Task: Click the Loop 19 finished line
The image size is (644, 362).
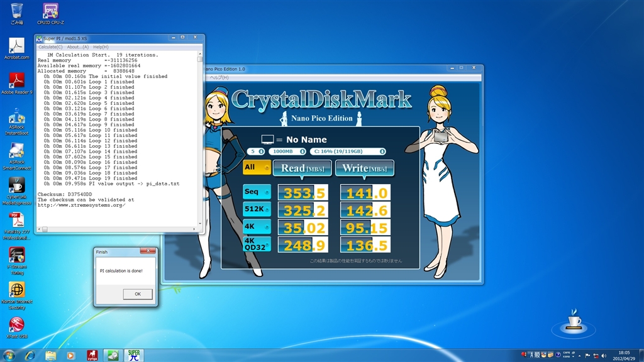Action: (x=91, y=178)
